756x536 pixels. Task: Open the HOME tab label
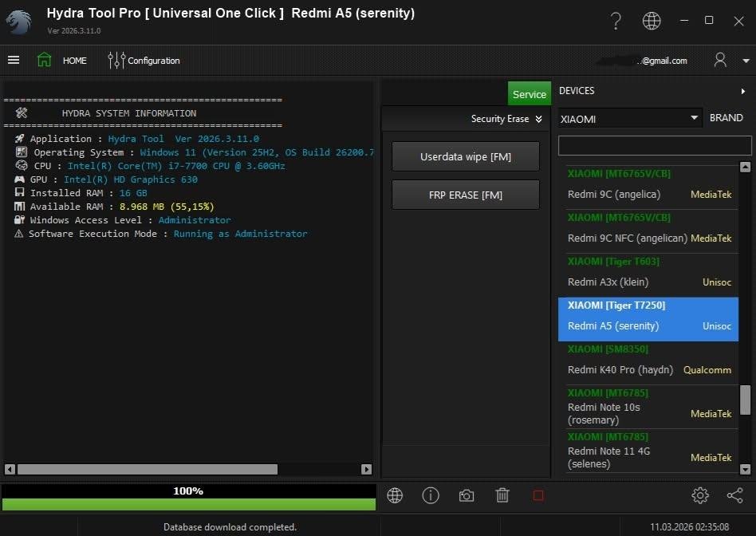point(75,61)
